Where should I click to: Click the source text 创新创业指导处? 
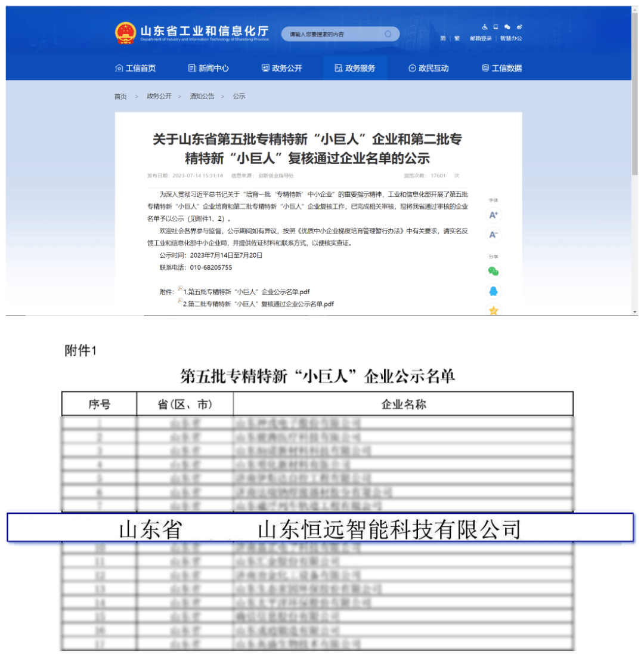[276, 175]
